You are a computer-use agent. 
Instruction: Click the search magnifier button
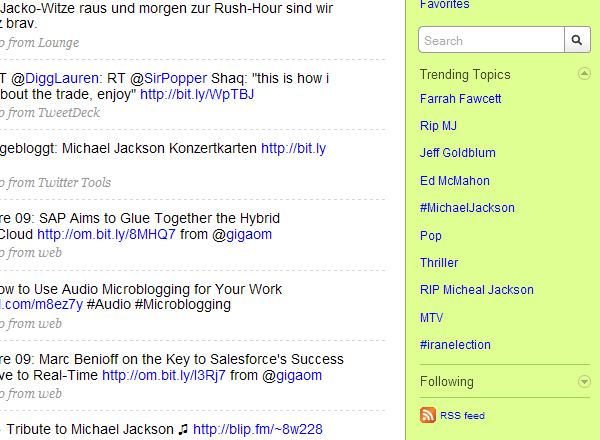(x=577, y=40)
